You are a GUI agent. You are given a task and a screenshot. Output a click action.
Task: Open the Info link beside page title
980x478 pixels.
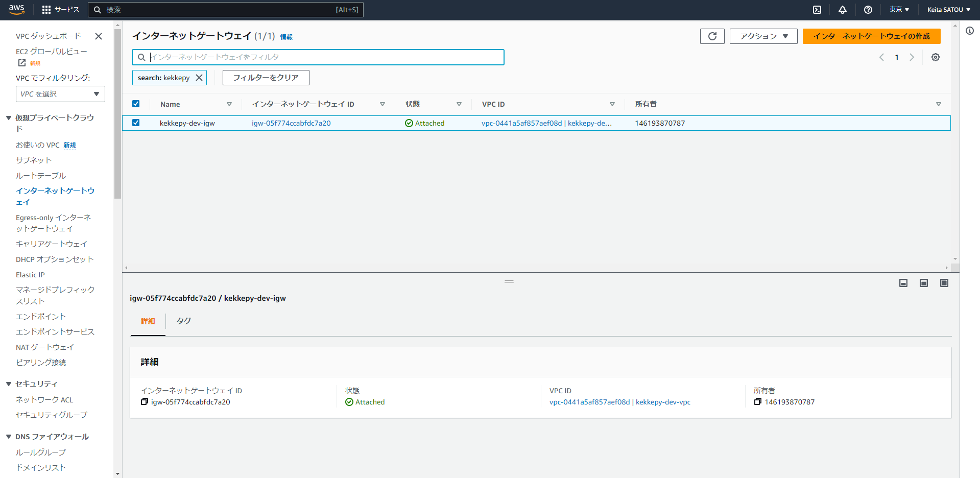click(x=286, y=37)
